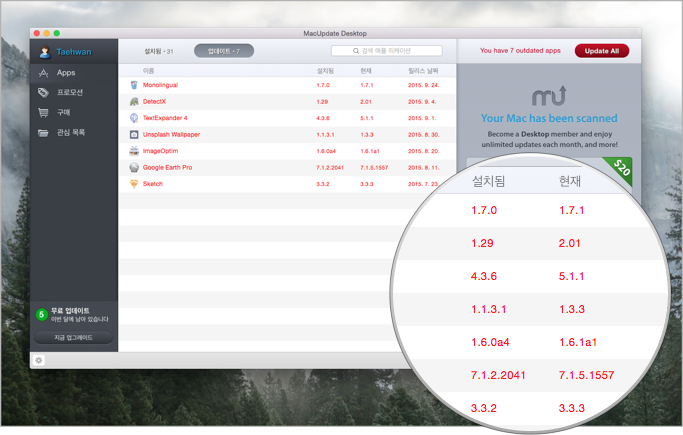683x435 pixels.
Task: Click the Monolingual app icon
Action: [x=134, y=85]
